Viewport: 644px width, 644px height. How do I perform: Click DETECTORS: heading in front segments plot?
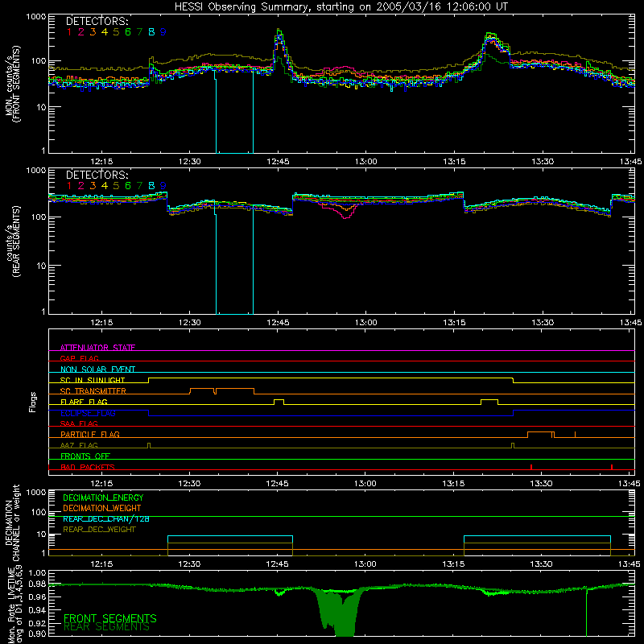click(x=97, y=21)
